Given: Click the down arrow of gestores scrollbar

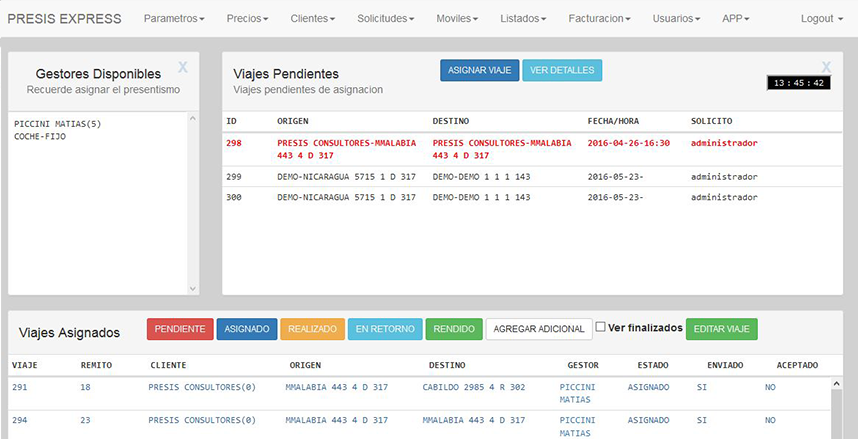Looking at the screenshot, I should coord(193,288).
